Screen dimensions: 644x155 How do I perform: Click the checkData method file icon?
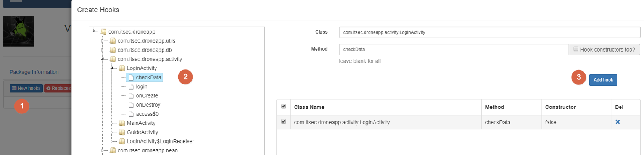point(131,77)
